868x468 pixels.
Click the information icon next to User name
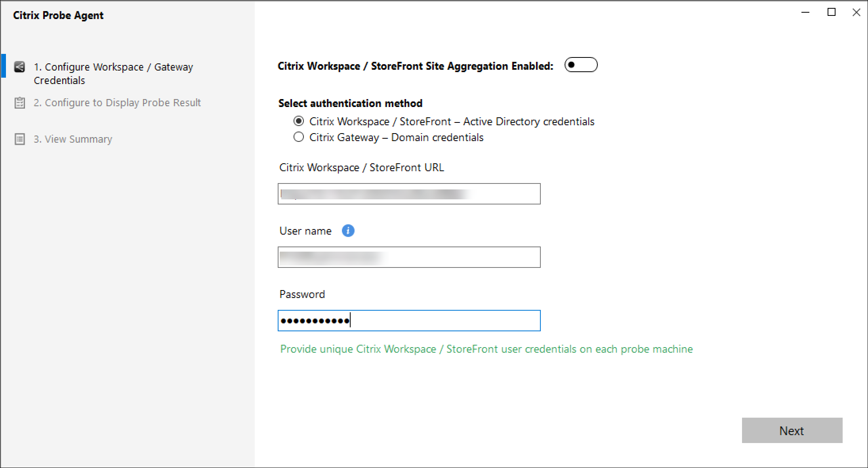pyautogui.click(x=348, y=231)
